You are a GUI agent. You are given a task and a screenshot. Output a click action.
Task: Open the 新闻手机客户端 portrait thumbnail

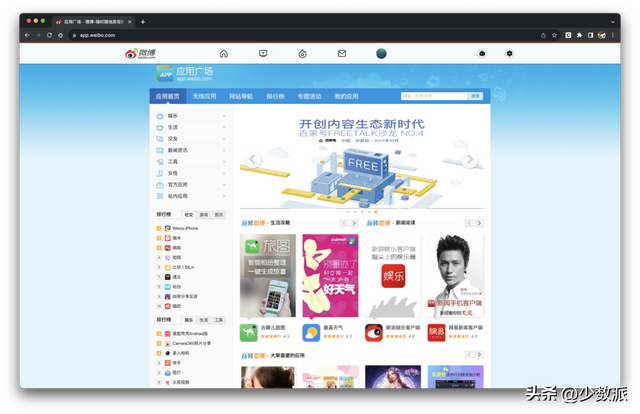click(x=455, y=276)
